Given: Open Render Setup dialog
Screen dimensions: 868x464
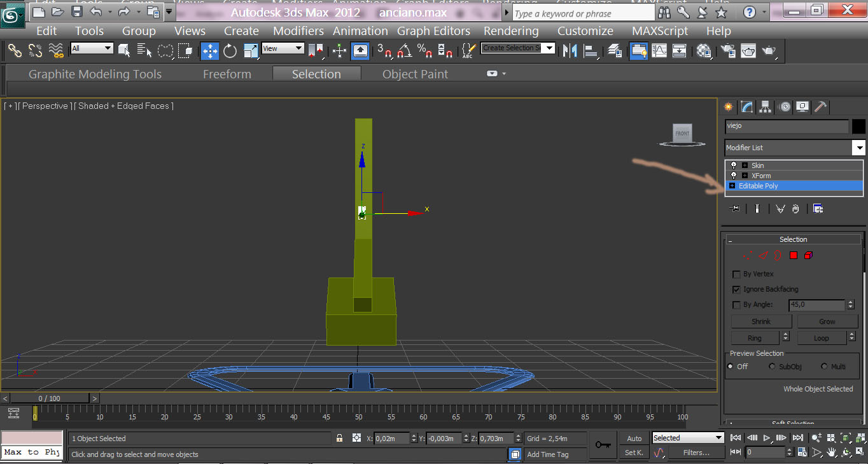Looking at the screenshot, I should [728, 50].
